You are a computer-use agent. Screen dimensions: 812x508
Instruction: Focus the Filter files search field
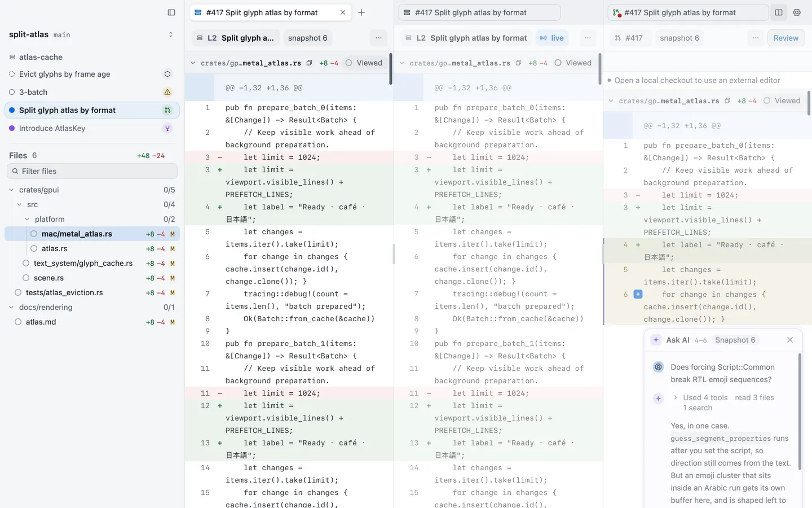(92, 171)
